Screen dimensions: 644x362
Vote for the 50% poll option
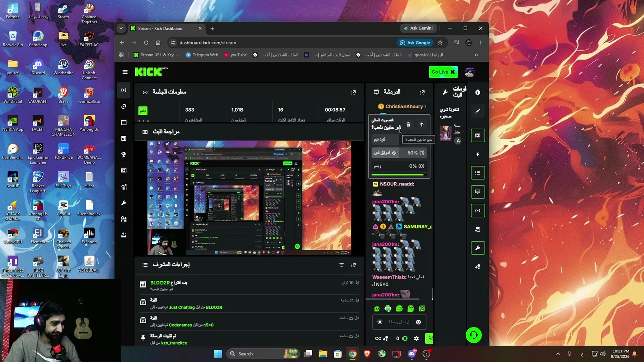click(399, 153)
